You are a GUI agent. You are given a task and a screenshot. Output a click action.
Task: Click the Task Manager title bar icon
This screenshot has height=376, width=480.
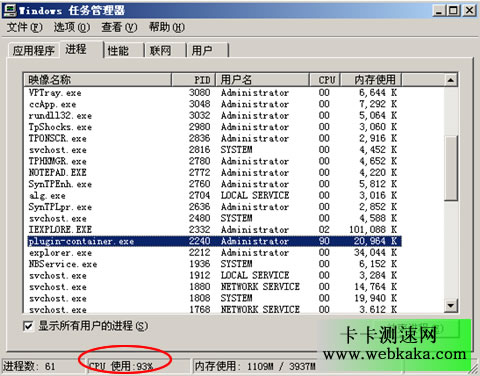(9, 10)
